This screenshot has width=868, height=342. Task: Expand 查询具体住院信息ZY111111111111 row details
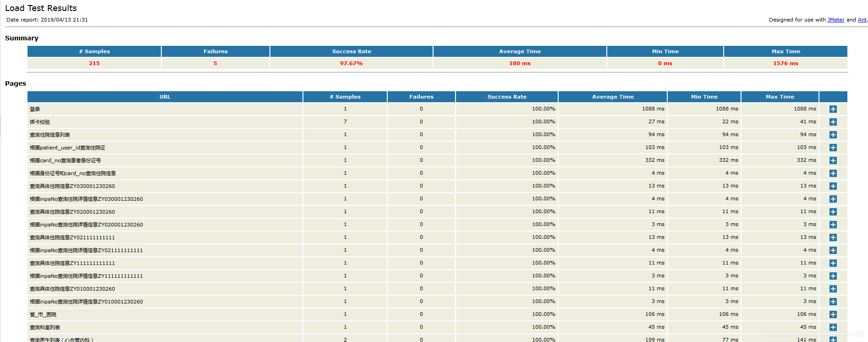pos(833,263)
